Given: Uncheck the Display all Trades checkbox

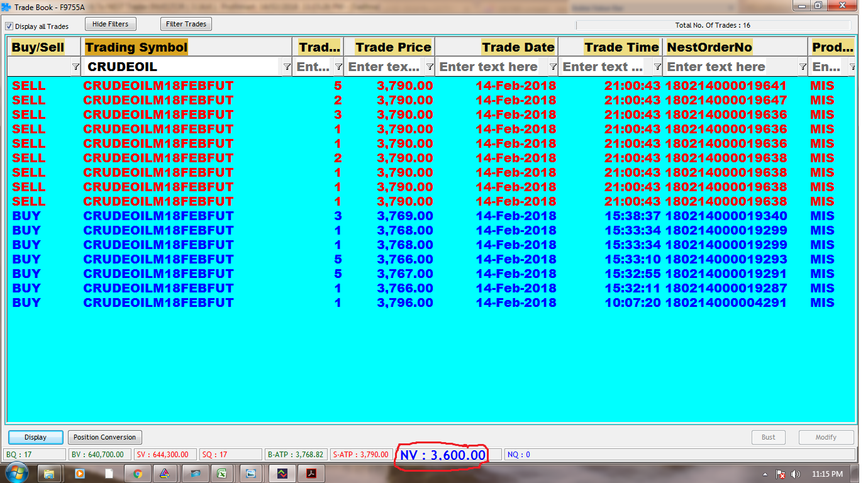Looking at the screenshot, I should pyautogui.click(x=9, y=26).
